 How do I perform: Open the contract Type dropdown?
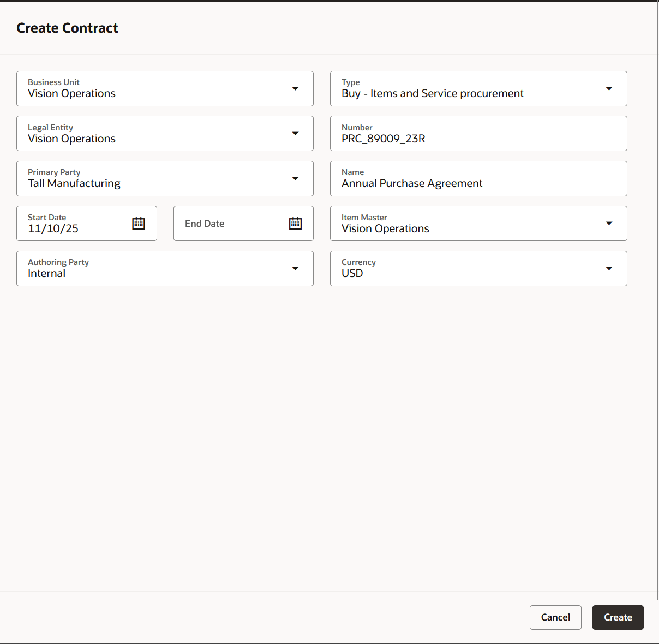tap(609, 88)
